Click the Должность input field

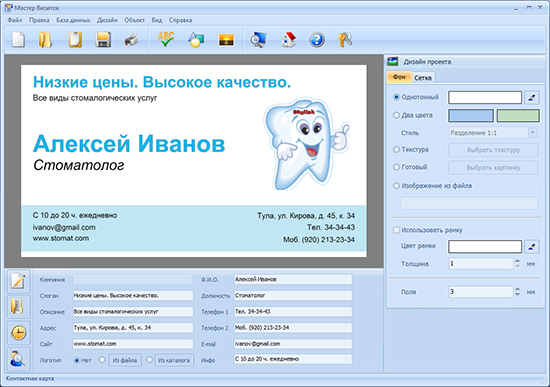point(293,295)
